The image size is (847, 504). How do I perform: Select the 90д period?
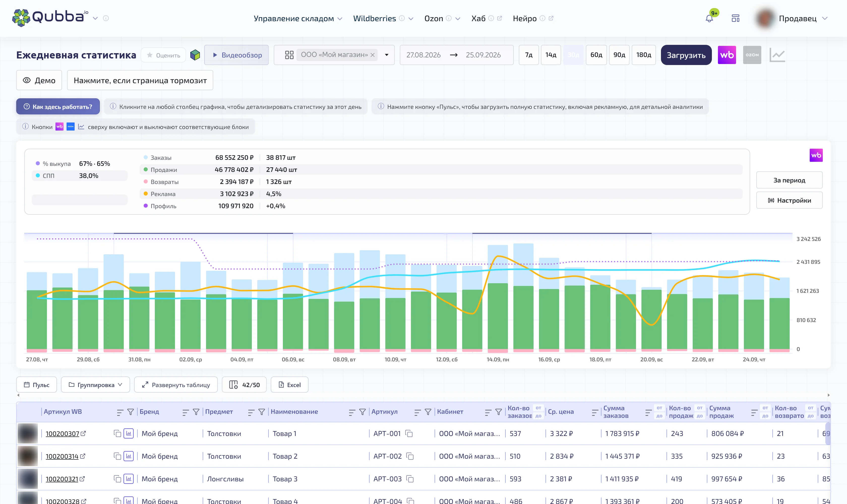click(x=619, y=55)
